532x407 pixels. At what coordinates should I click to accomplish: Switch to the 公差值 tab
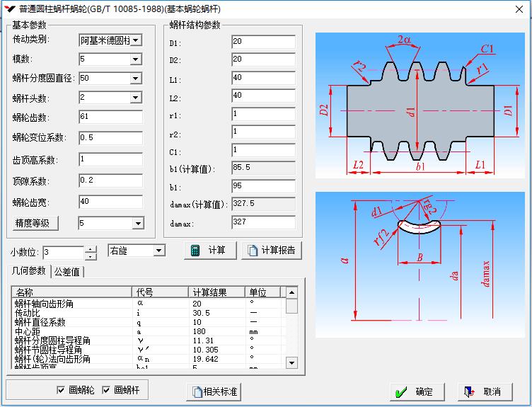(68, 272)
